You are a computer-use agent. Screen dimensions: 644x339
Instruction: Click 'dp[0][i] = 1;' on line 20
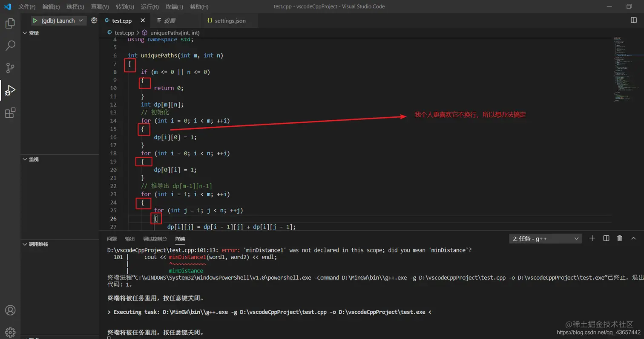175,170
